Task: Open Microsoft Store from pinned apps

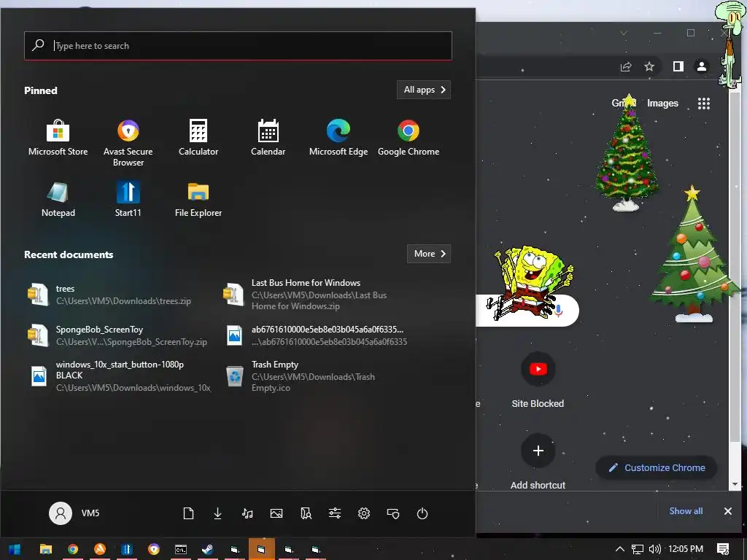Action: click(x=58, y=138)
